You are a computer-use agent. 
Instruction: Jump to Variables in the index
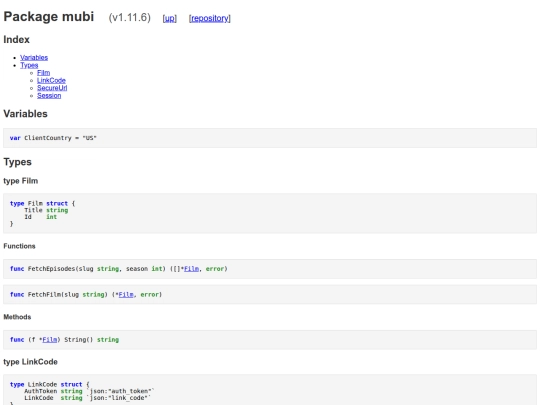pos(34,58)
